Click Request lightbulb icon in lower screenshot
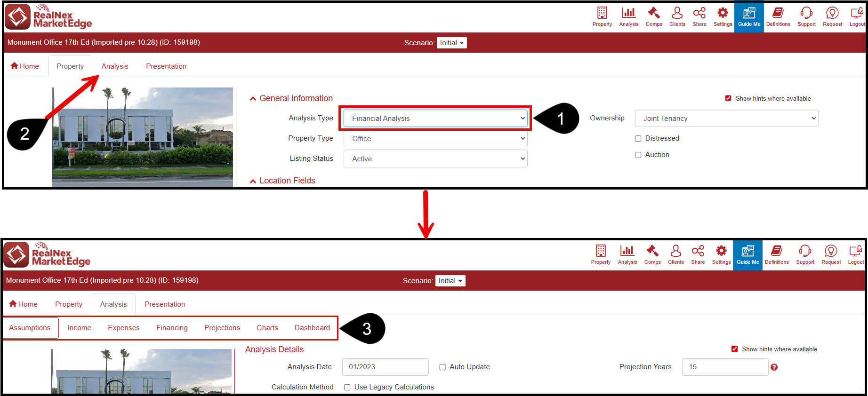868x396 pixels. click(831, 254)
